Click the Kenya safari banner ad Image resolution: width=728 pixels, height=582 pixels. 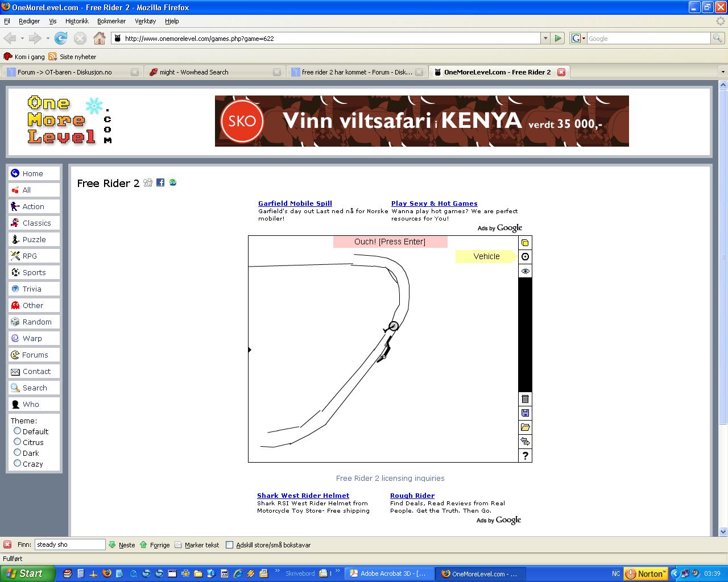tap(422, 121)
